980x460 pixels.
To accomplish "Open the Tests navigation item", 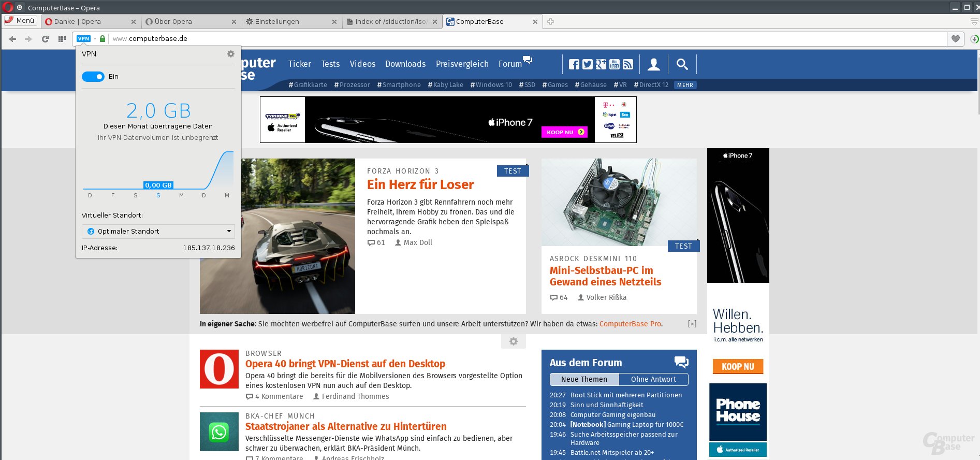I will [330, 64].
